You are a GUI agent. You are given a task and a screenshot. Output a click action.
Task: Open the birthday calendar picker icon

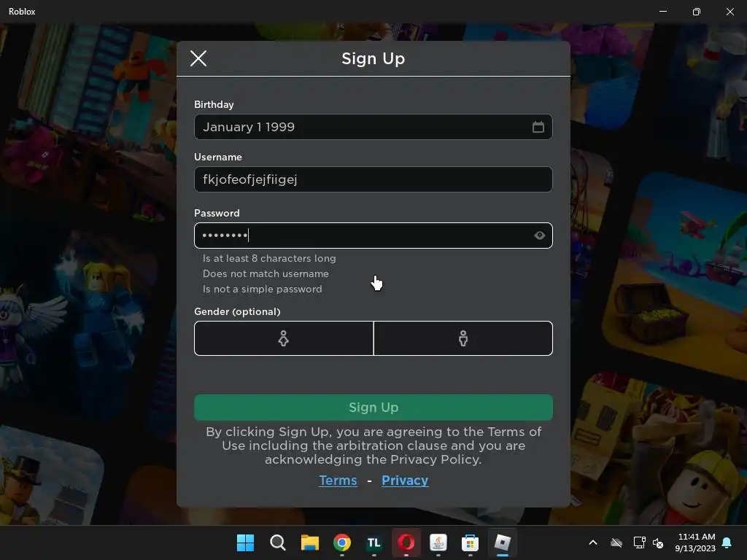click(538, 127)
